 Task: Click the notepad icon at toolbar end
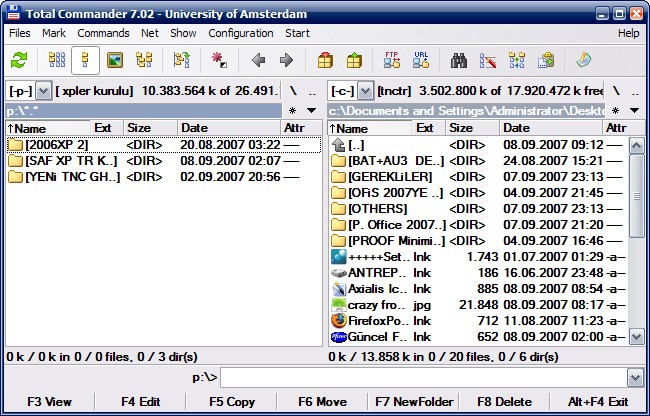point(584,60)
